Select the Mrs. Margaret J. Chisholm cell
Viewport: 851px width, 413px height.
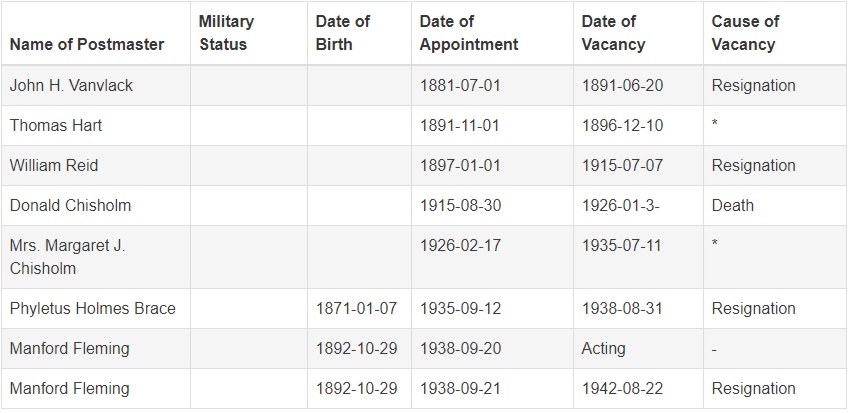click(x=67, y=257)
